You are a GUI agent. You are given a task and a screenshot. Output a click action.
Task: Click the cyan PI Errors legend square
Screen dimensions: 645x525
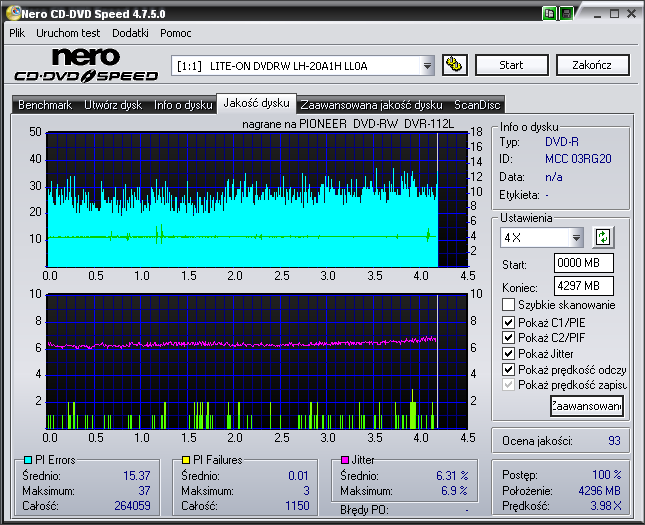28,460
